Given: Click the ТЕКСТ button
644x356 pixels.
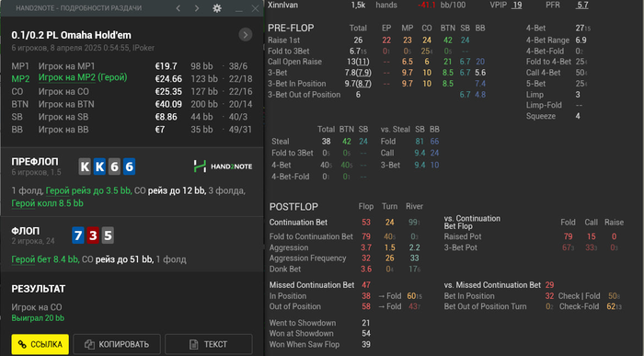Looking at the screenshot, I should [209, 344].
